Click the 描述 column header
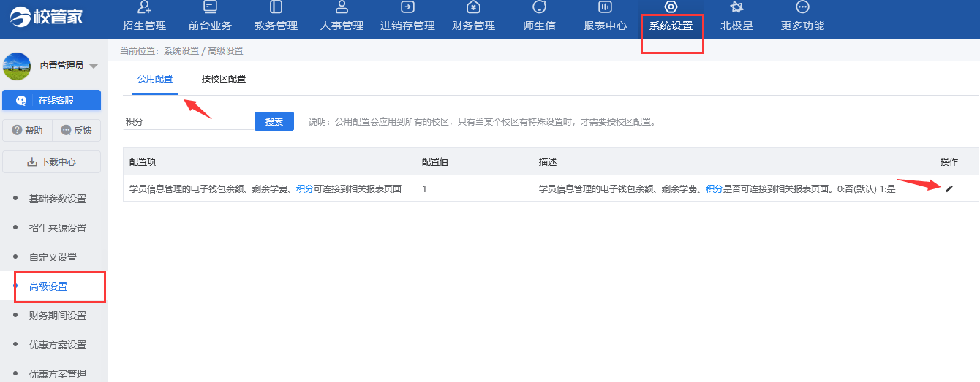 tap(548, 161)
